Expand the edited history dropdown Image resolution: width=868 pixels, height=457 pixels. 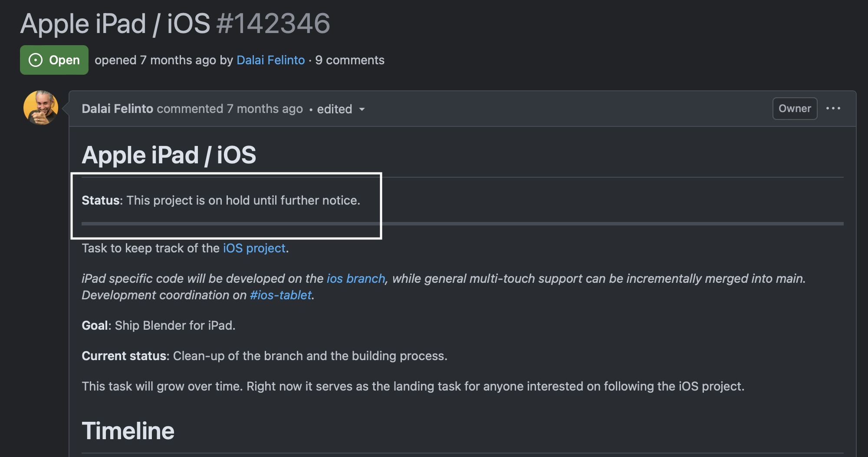tap(341, 109)
